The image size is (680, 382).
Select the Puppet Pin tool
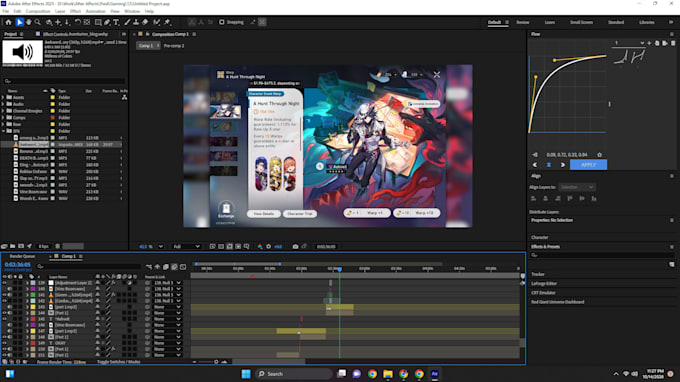(167, 22)
